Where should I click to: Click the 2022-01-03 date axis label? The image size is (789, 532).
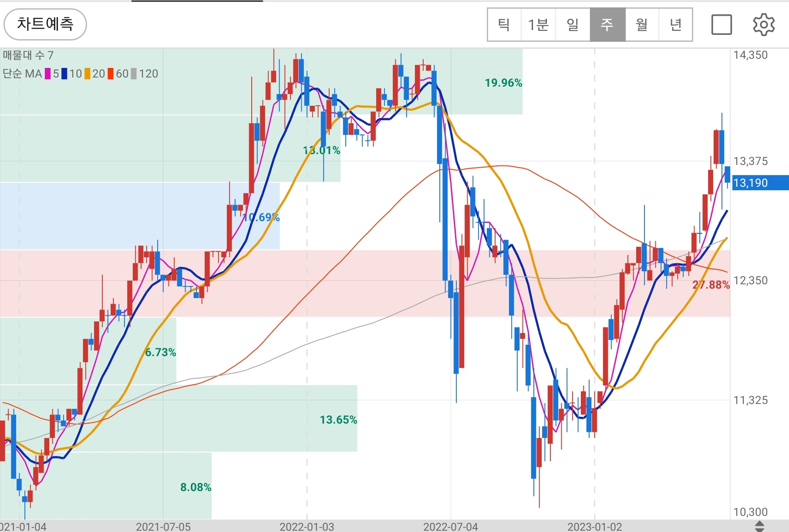307,527
